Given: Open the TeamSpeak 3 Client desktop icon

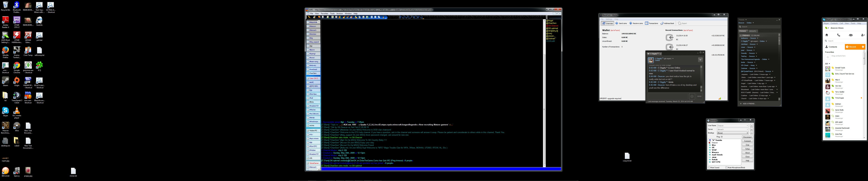Looking at the screenshot, I should tap(17, 96).
